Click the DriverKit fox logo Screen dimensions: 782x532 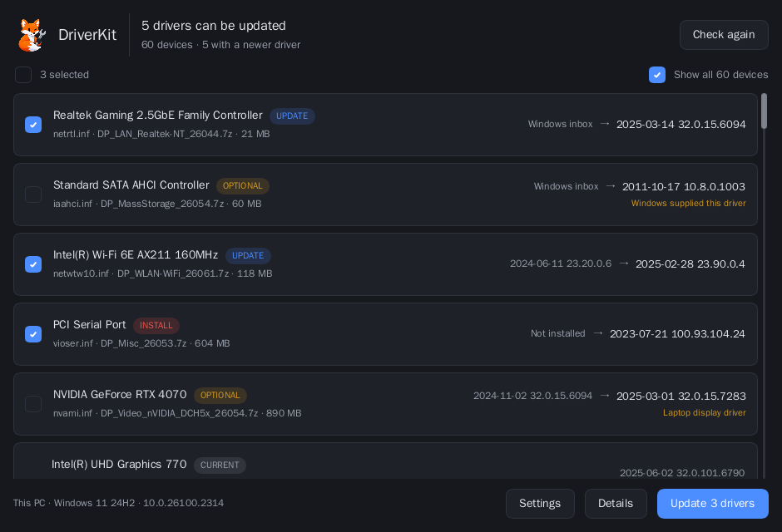tap(32, 35)
